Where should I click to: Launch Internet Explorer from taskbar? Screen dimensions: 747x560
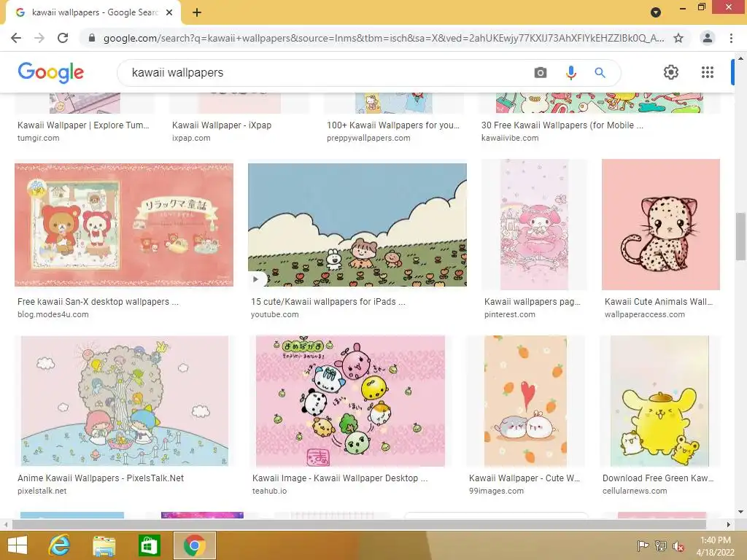pos(60,545)
